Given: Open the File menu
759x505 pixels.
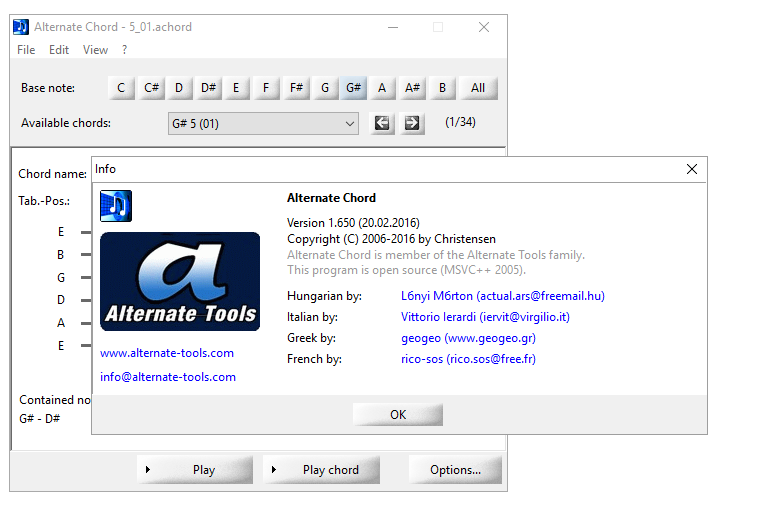Looking at the screenshot, I should (26, 50).
